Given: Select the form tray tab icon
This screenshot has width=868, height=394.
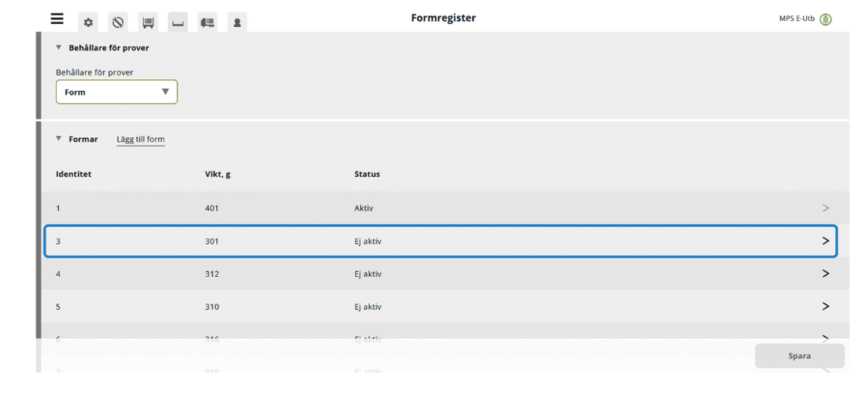Looking at the screenshot, I should click(177, 22).
